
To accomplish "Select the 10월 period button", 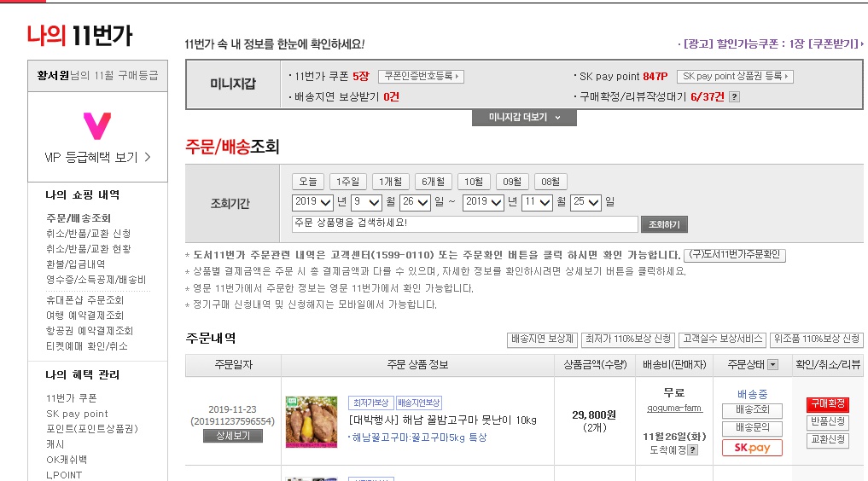I will tap(474, 182).
